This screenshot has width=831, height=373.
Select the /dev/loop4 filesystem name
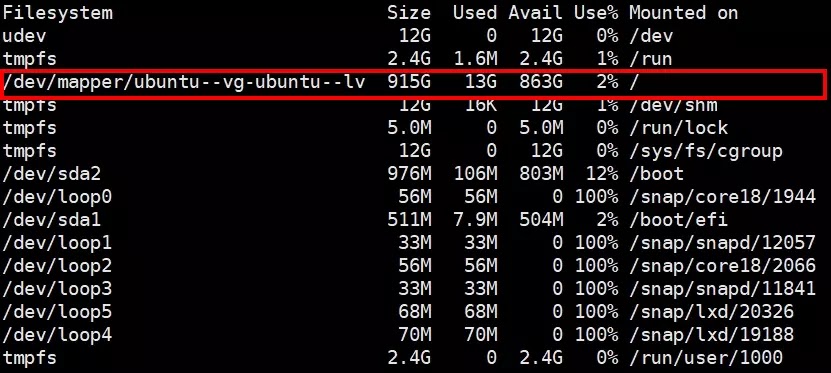point(58,335)
